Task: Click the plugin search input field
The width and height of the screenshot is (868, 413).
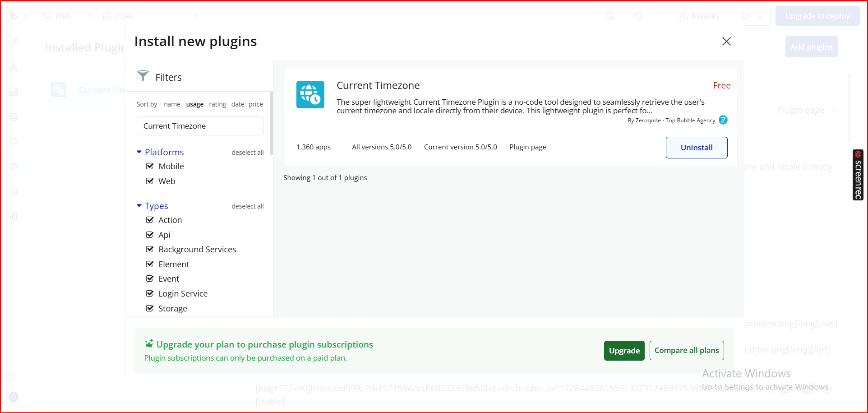Action: click(x=200, y=126)
